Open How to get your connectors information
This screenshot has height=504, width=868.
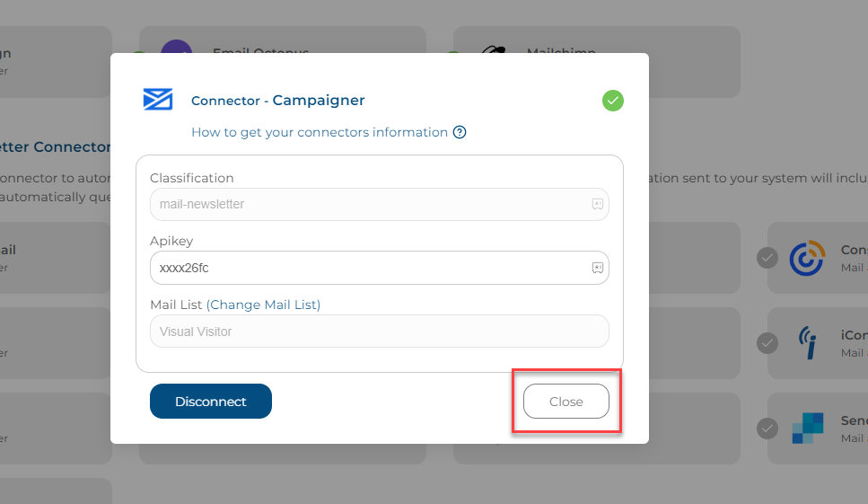pos(320,132)
